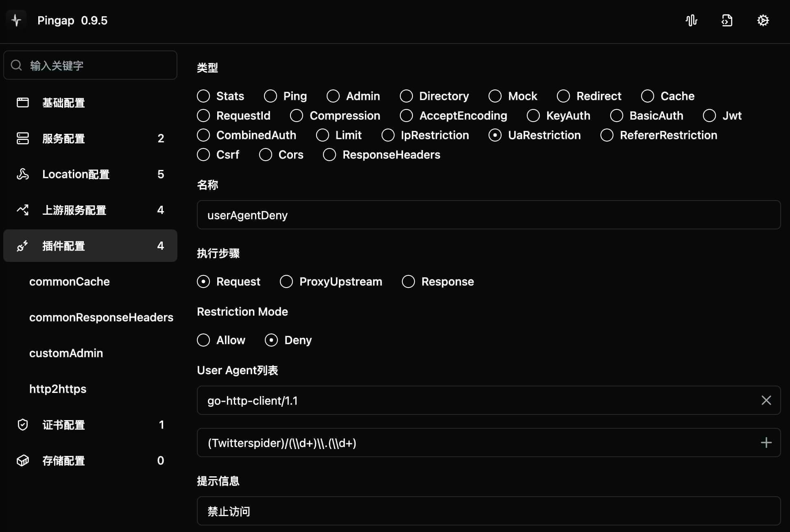Click the 名称 field with userAgentDeny
Image resolution: width=790 pixels, height=532 pixels.
tap(489, 215)
